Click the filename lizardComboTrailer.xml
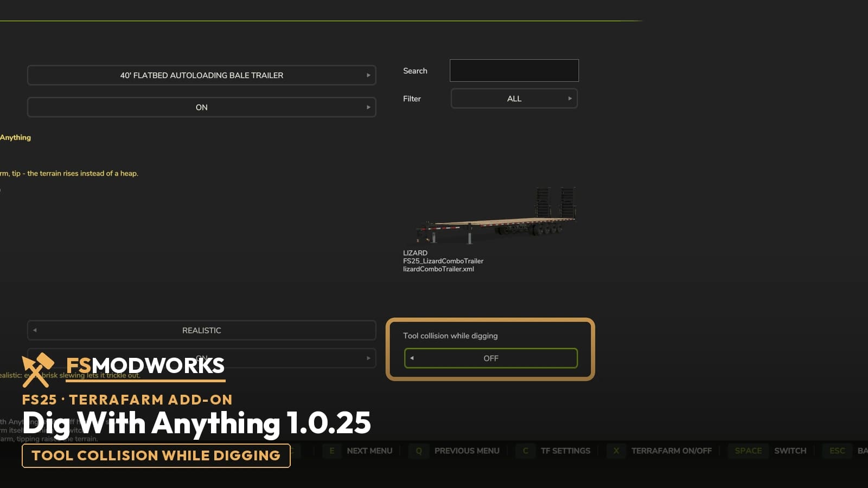The image size is (868, 488). [x=438, y=269]
